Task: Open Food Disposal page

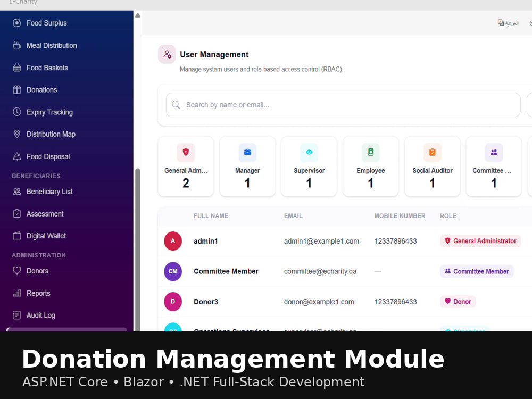Action: tap(48, 157)
